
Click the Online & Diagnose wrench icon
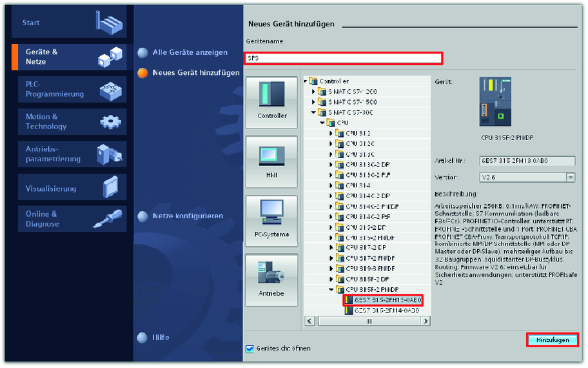click(108, 220)
